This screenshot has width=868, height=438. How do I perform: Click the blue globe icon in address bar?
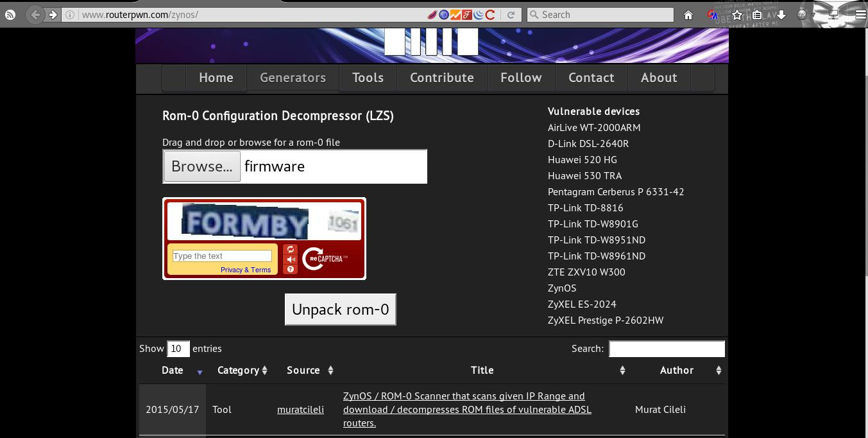tap(444, 14)
